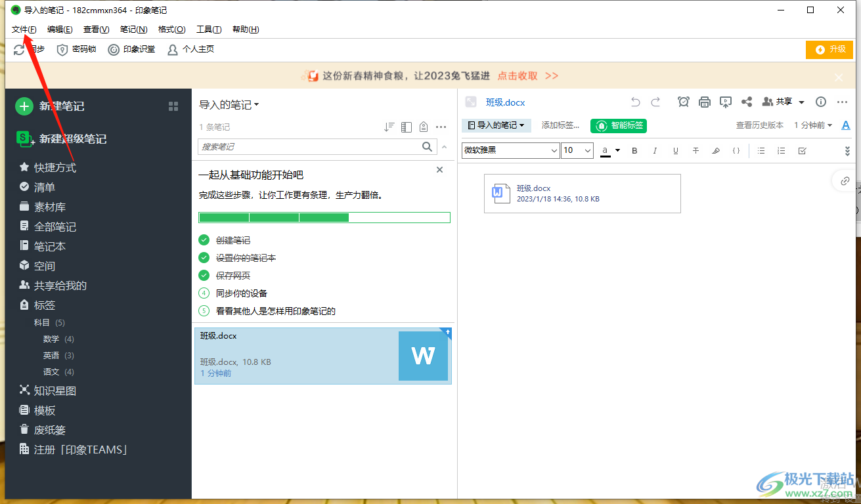The height and width of the screenshot is (504, 861).
Task: Redo the last edit
Action: pos(655,102)
